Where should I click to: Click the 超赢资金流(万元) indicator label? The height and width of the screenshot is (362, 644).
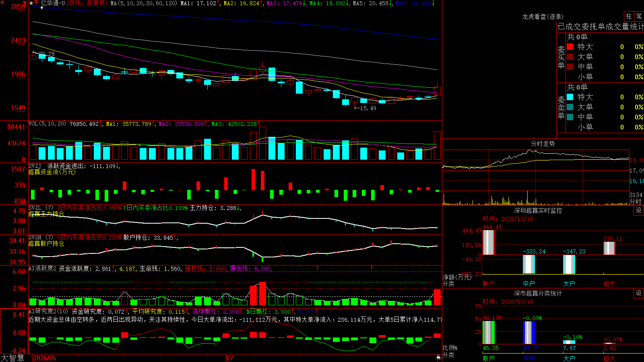click(52, 172)
